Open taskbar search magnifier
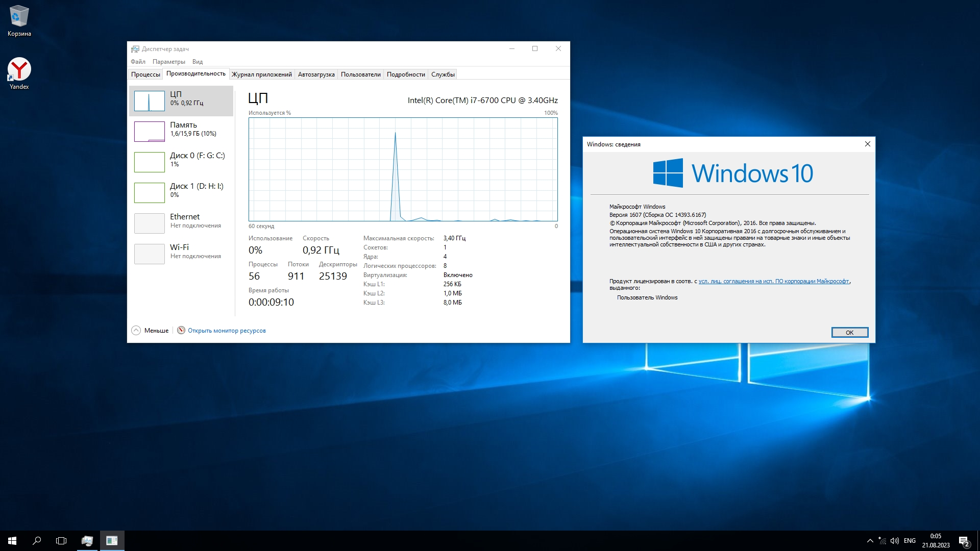The image size is (980, 551). [37, 541]
